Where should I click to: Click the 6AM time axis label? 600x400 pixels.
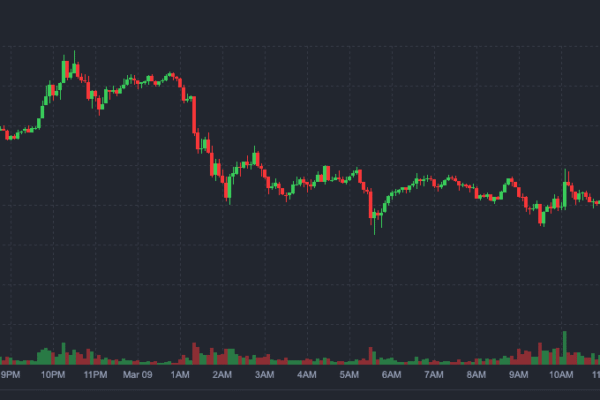click(391, 374)
